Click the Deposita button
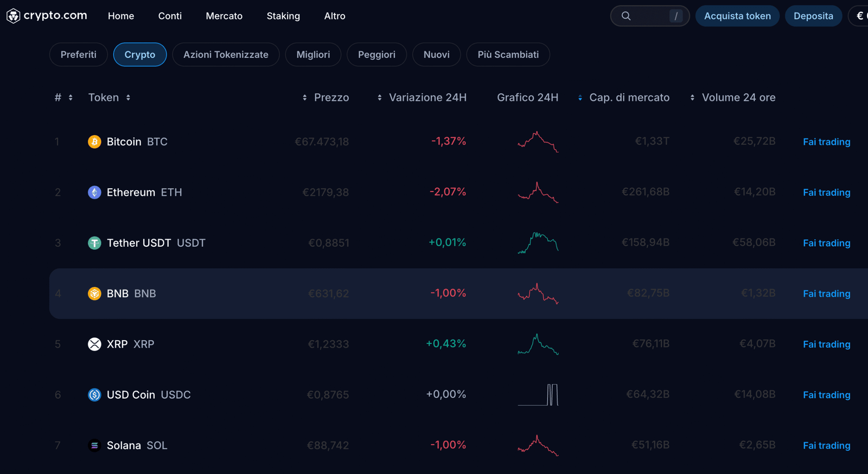This screenshot has width=868, height=474. coord(813,16)
